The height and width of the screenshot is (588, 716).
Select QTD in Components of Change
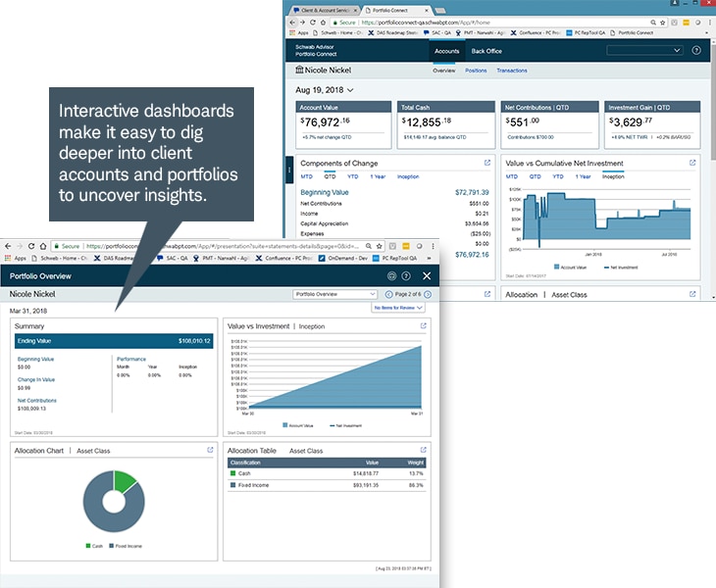tap(330, 176)
